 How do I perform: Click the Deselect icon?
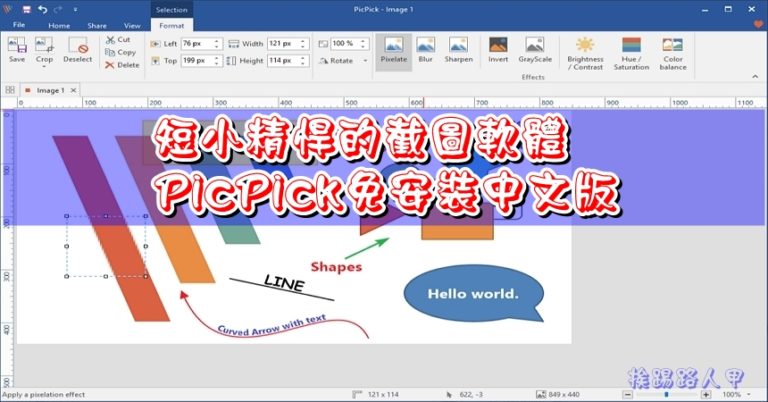(78, 50)
